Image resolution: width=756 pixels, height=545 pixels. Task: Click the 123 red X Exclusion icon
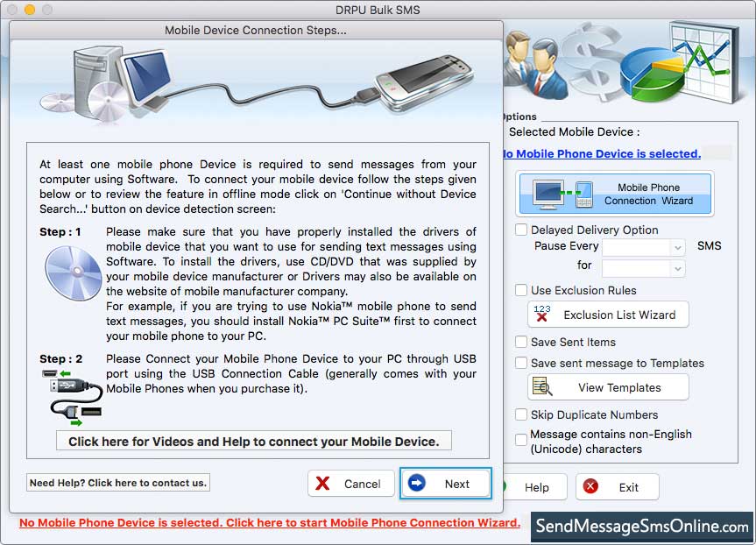pos(542,314)
